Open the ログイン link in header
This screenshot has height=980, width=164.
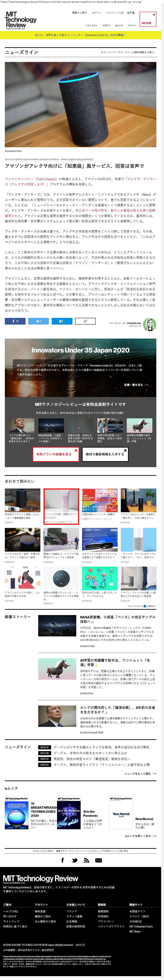point(97,13)
